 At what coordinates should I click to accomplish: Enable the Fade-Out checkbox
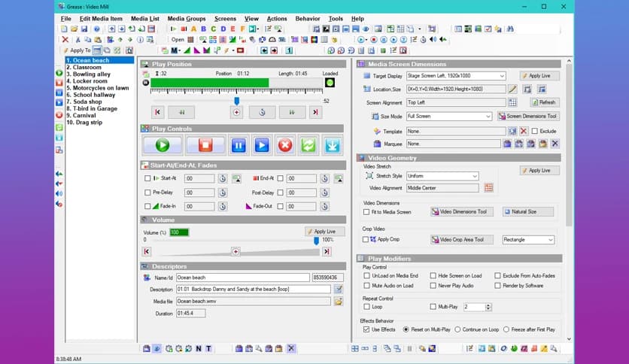click(281, 206)
